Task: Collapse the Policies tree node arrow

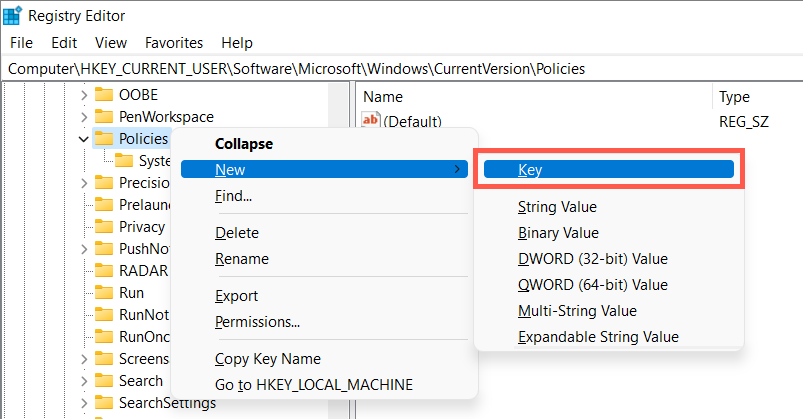Action: click(x=83, y=139)
